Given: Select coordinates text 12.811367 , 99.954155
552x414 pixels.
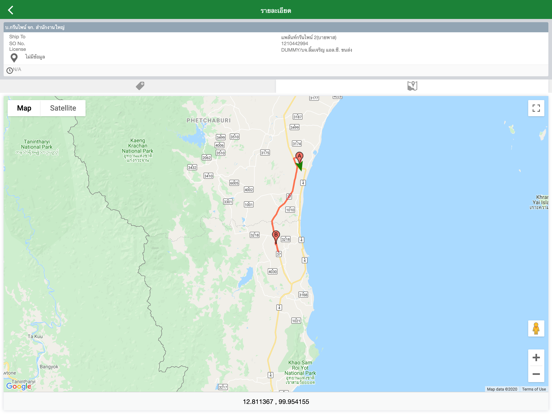Looking at the screenshot, I should (x=276, y=402).
